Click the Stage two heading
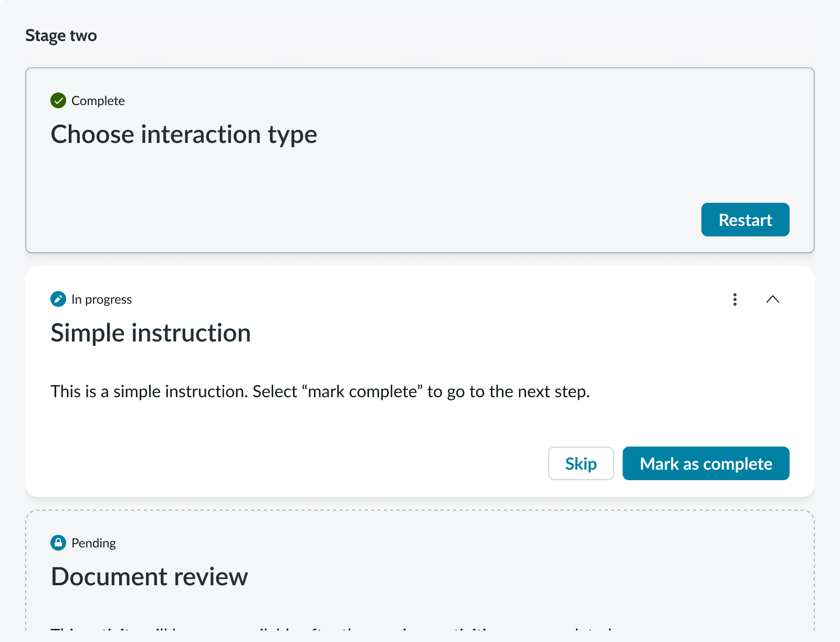Screen dimensions: 840x642 pyautogui.click(x=61, y=35)
